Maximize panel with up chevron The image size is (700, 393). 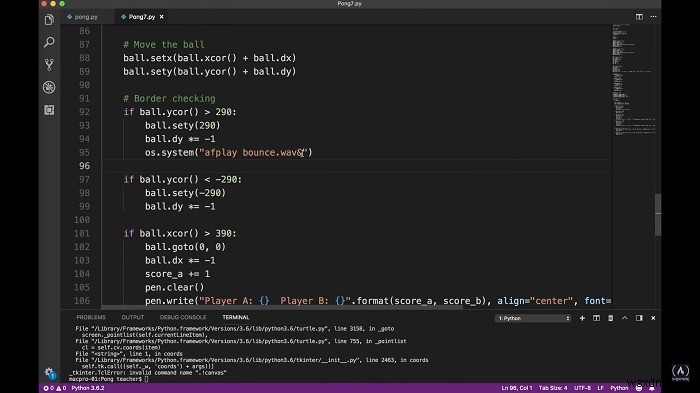click(x=625, y=318)
